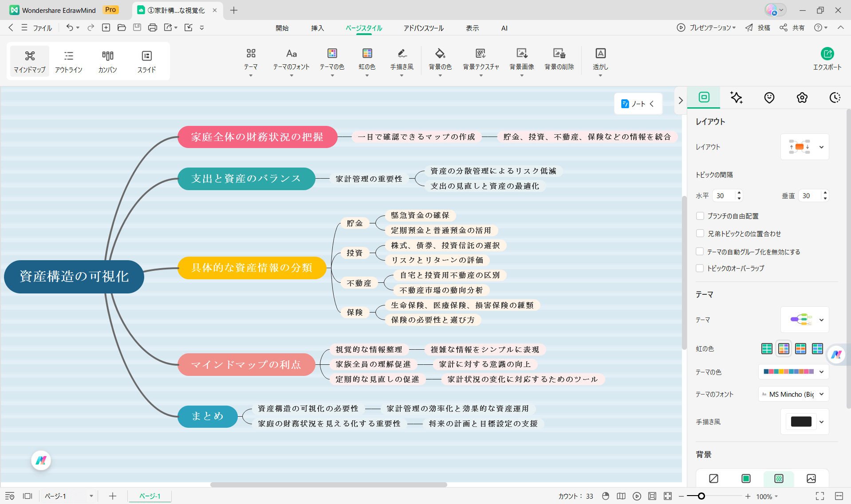Check 兄弟トピックとの位置合わせ option
Screen dimensions: 851x504
coord(700,234)
